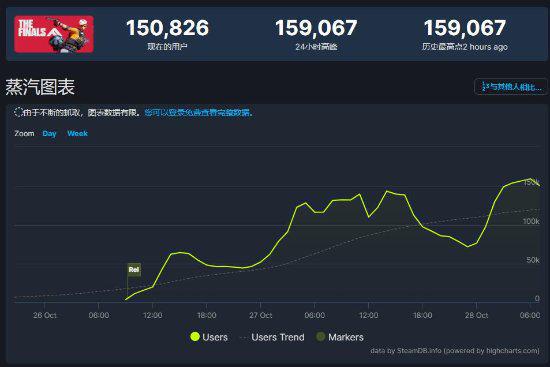This screenshot has height=367, width=550.
Task: Click the dashed Users Trend legend line
Action: pyautogui.click(x=243, y=338)
